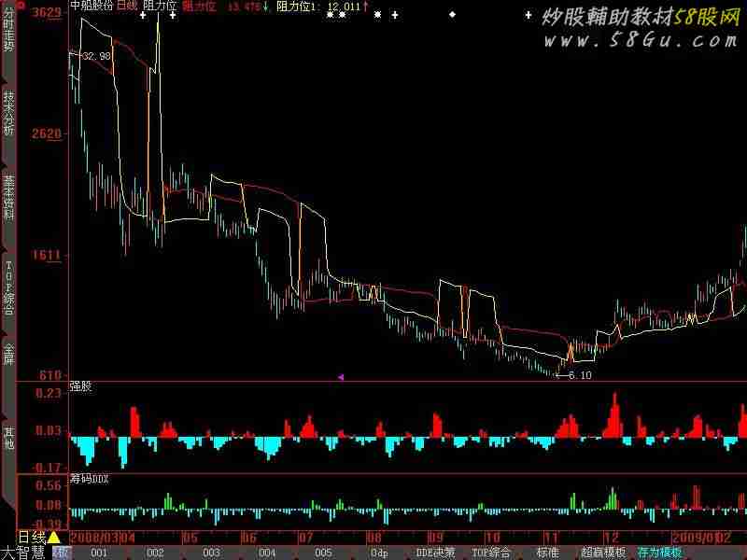Image resolution: width=747 pixels, height=560 pixels.
Task: Switch to the Odp template
Action: point(379,553)
